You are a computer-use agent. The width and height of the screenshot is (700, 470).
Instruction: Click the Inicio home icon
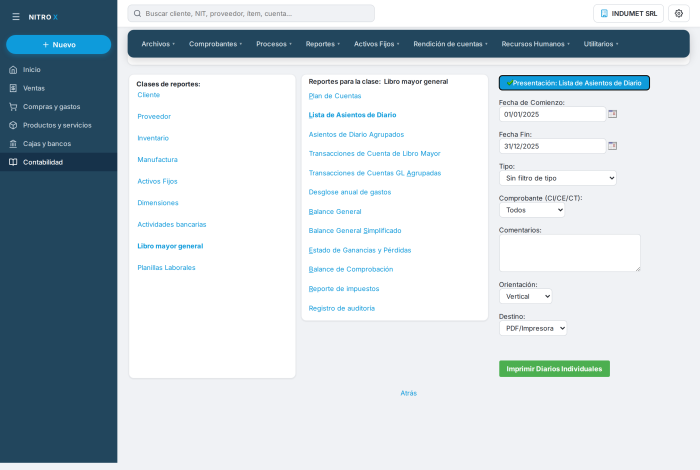click(x=13, y=70)
